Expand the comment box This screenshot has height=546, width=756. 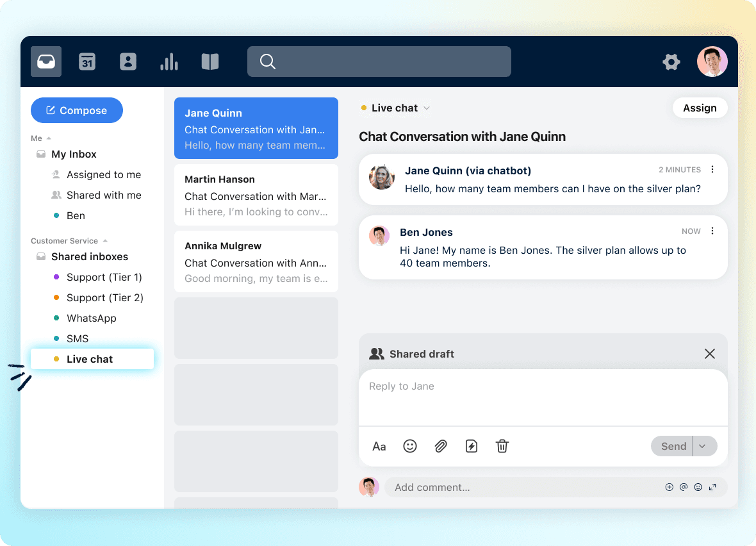[712, 487]
